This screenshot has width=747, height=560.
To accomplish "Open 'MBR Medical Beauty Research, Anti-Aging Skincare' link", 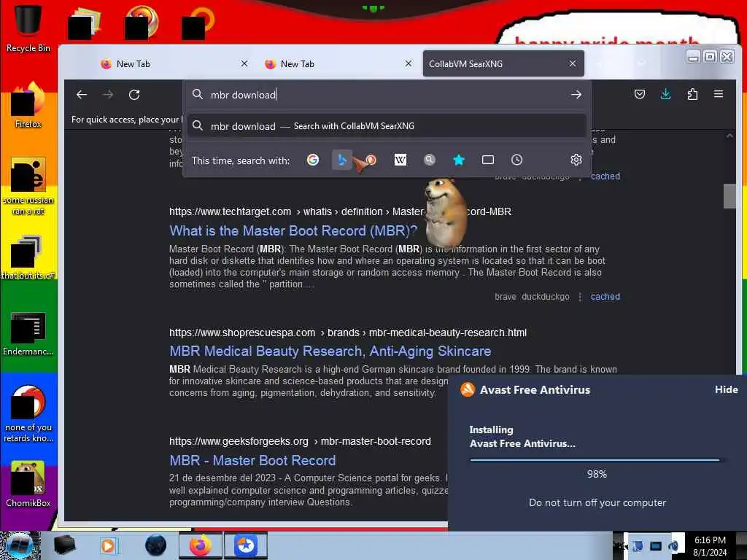I will [x=330, y=351].
